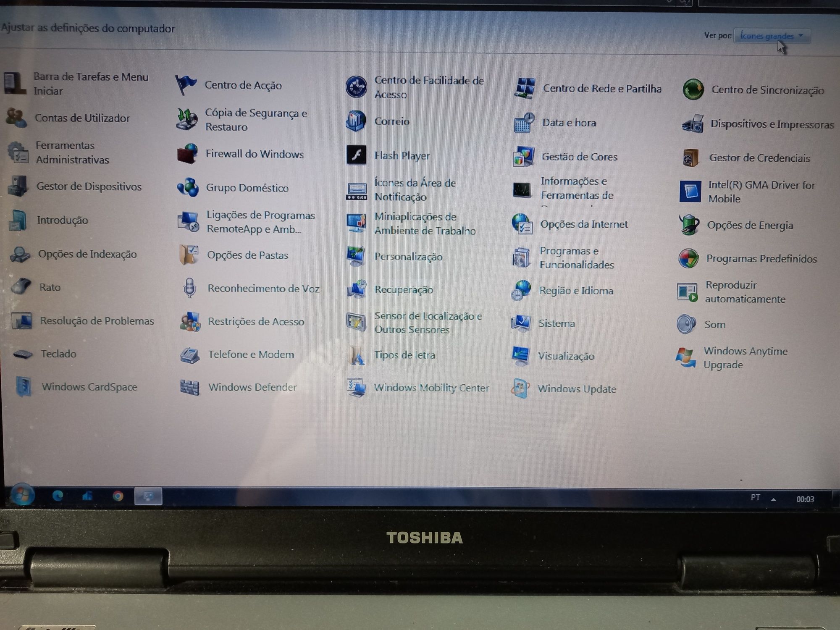The width and height of the screenshot is (840, 630).
Task: Open the Tipos de letra font icon
Action: 357,355
